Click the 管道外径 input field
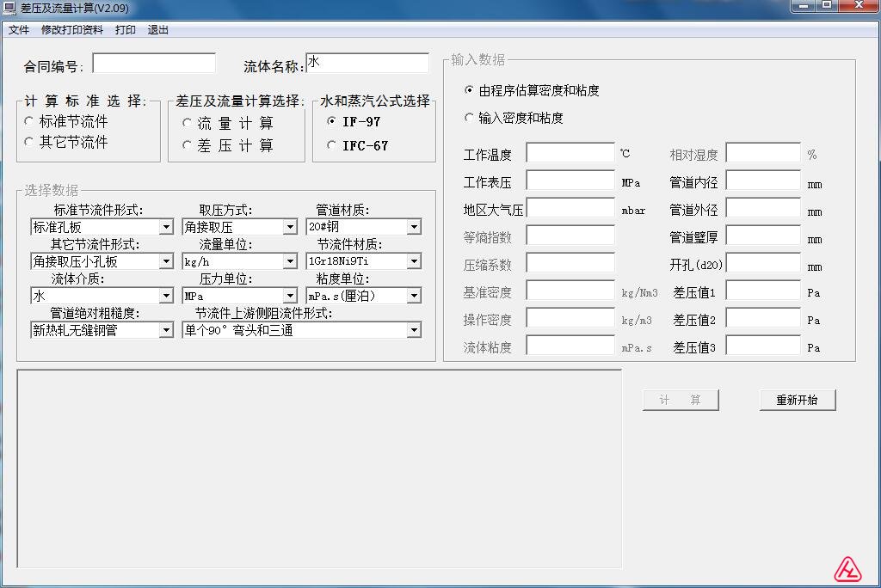This screenshot has width=881, height=588. pyautogui.click(x=763, y=208)
